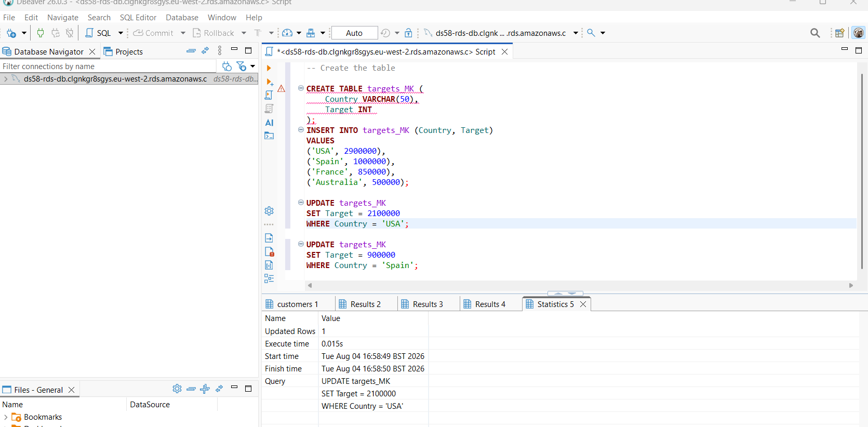The image size is (868, 427).
Task: Connect using the green plug icon
Action: tap(41, 33)
